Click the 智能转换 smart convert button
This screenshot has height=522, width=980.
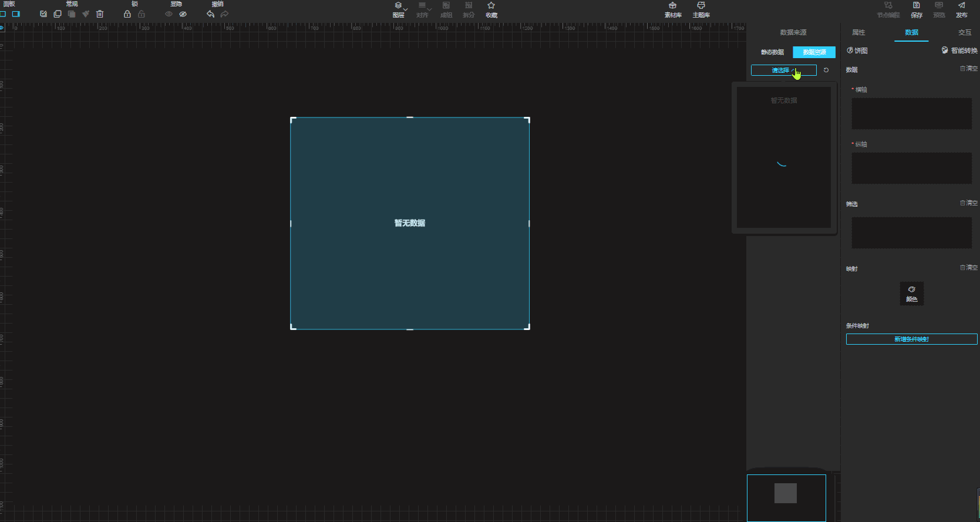[959, 50]
